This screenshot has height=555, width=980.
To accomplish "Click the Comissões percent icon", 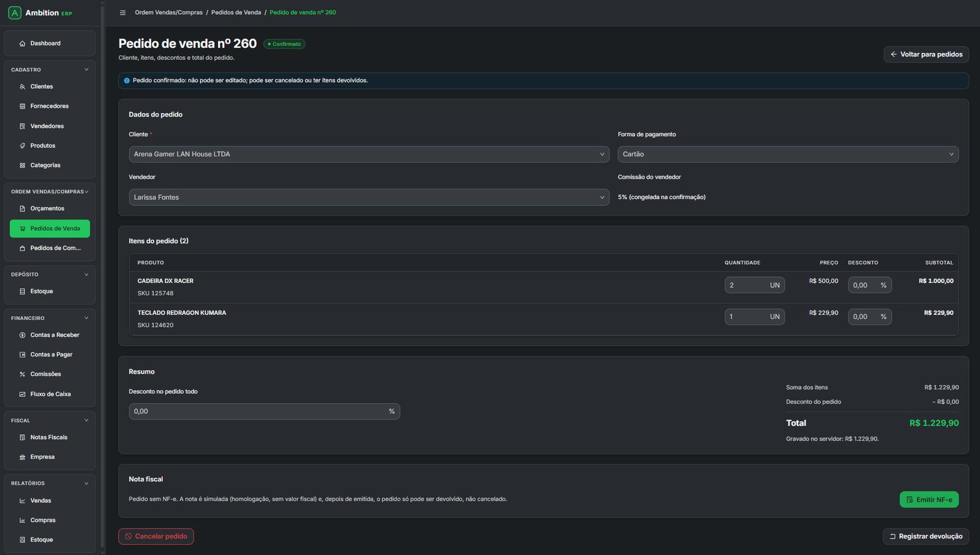I will [x=23, y=374].
